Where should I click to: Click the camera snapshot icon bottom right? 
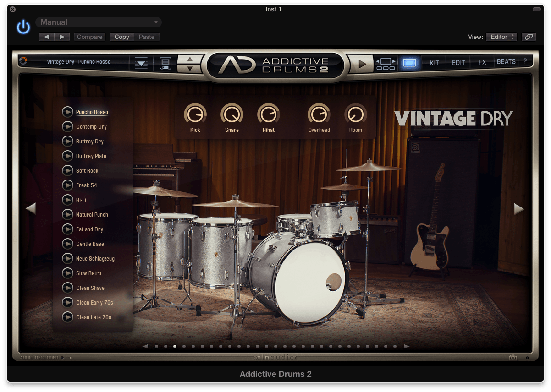pyautogui.click(x=513, y=357)
